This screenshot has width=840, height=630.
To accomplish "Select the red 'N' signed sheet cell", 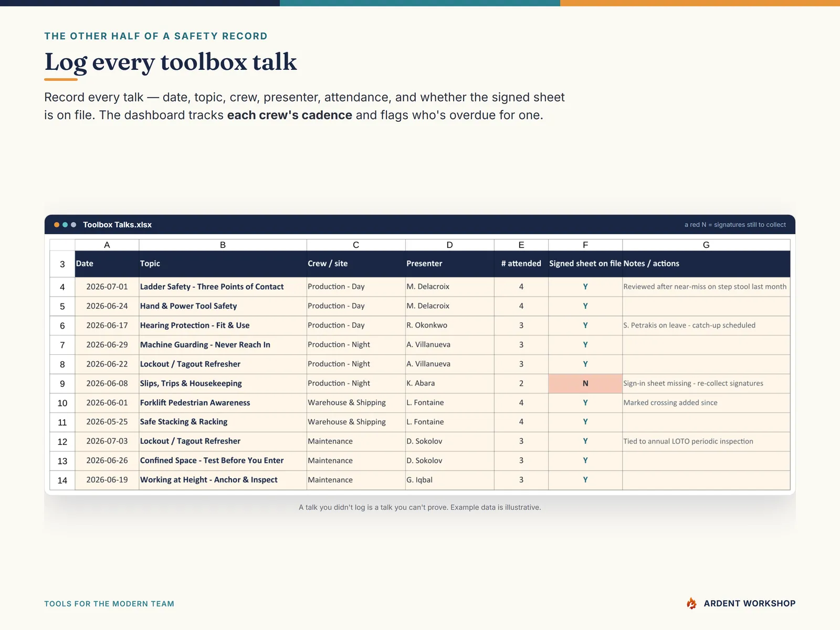I will [x=585, y=383].
